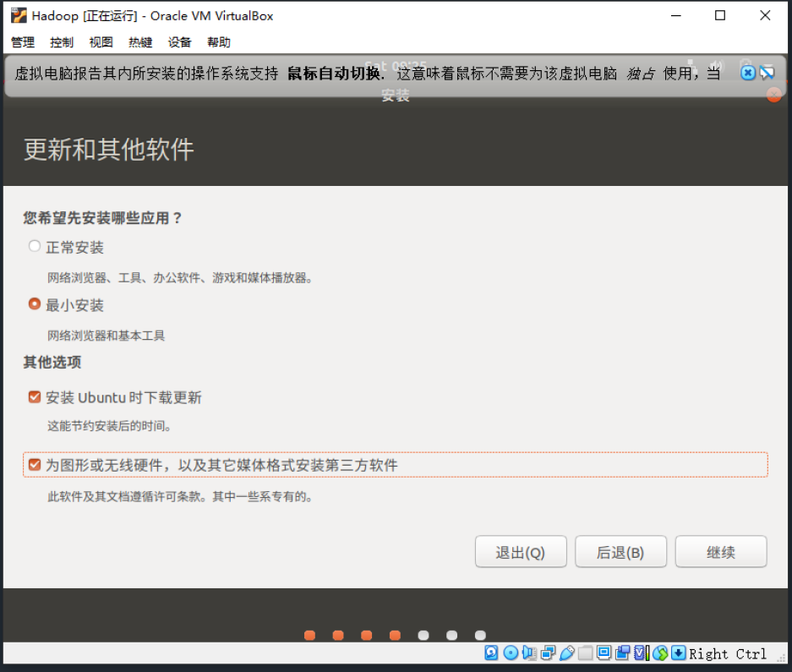Open the 帮助 menu
This screenshot has width=792, height=672.
click(219, 42)
